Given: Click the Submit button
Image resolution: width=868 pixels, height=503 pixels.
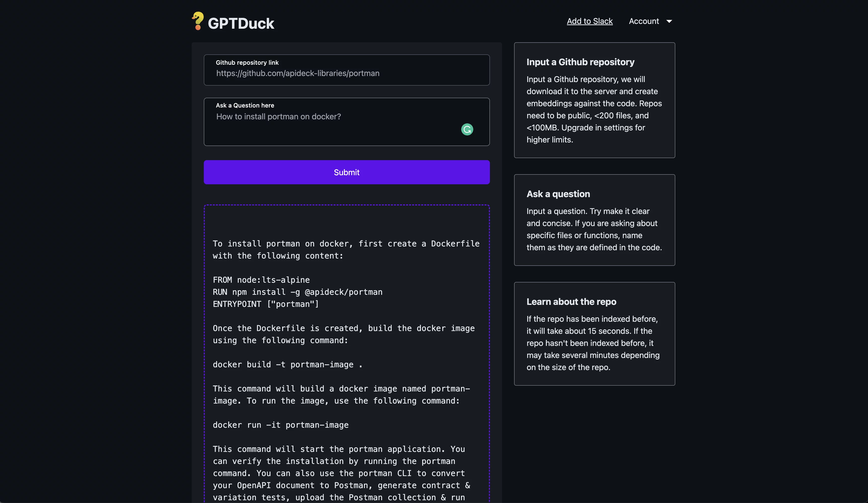Looking at the screenshot, I should point(346,172).
